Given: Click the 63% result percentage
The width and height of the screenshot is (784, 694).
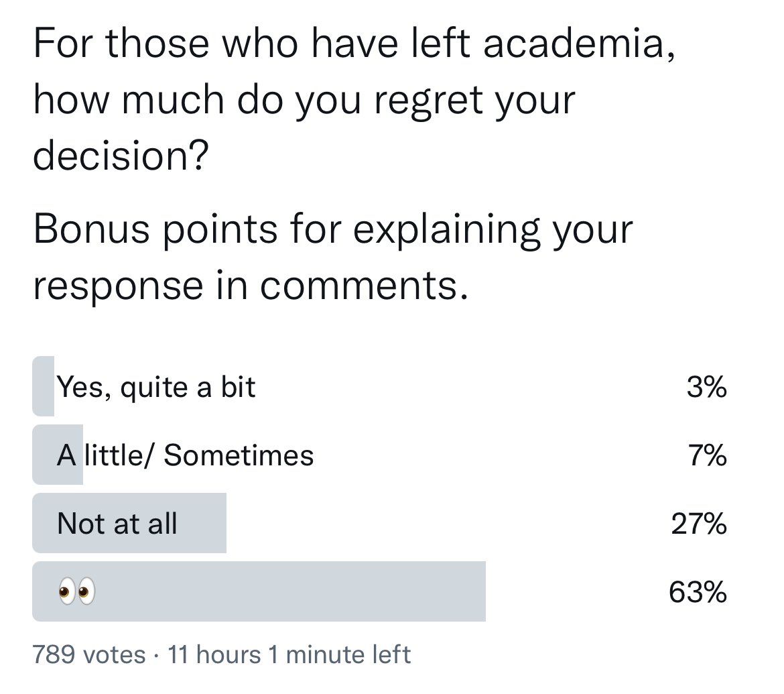Looking at the screenshot, I should (x=698, y=591).
